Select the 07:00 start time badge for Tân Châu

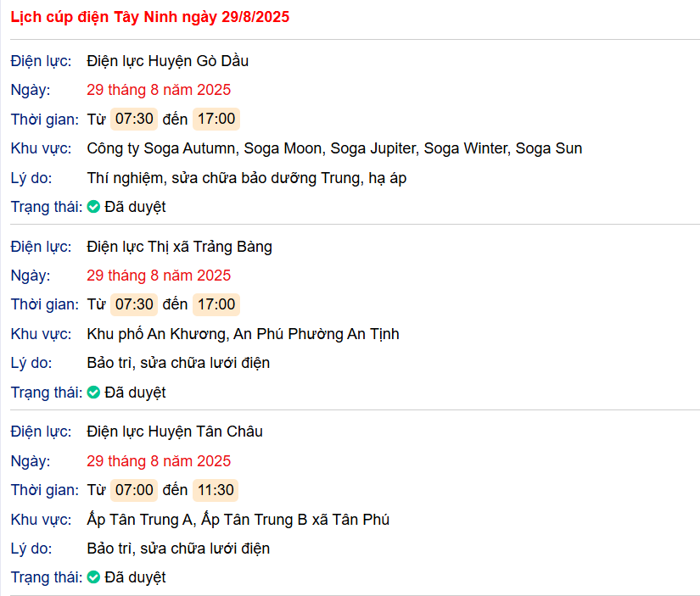[134, 490]
